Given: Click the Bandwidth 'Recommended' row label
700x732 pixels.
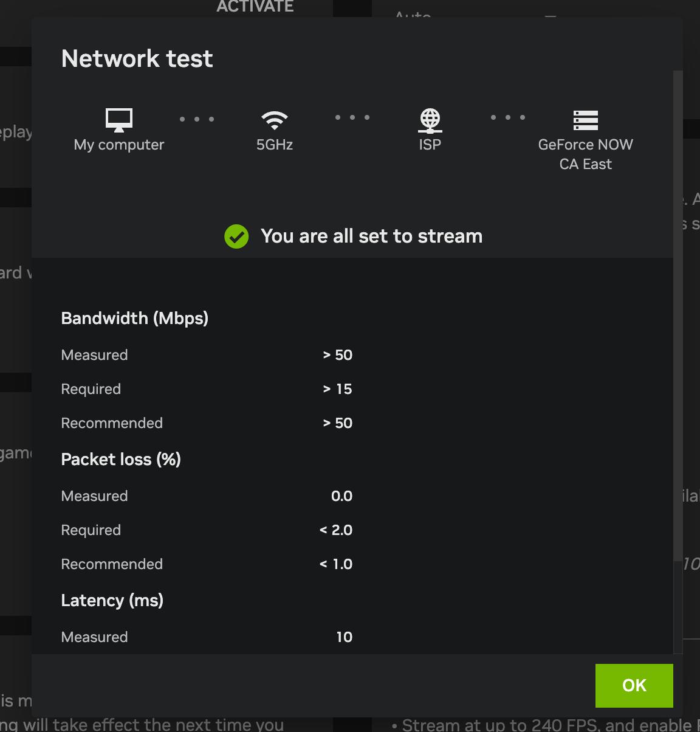Looking at the screenshot, I should (x=112, y=423).
